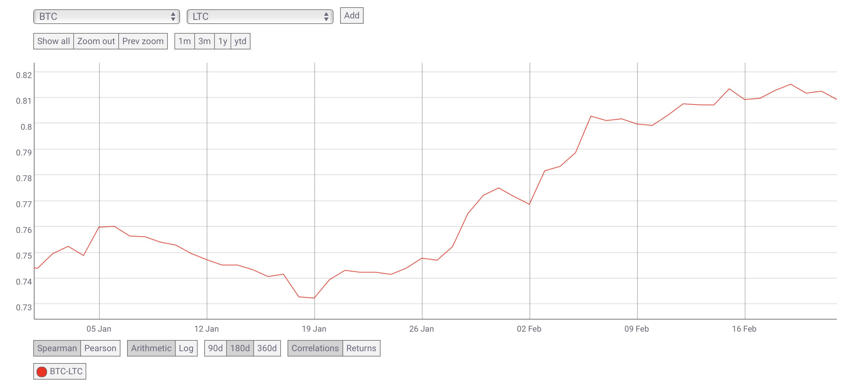
Task: Select the 90d window
Action: 215,348
